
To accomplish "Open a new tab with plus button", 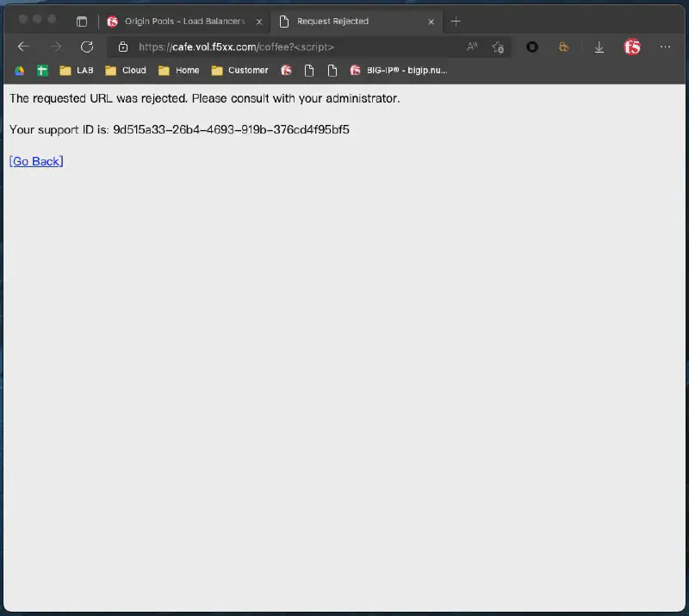I will [x=456, y=22].
